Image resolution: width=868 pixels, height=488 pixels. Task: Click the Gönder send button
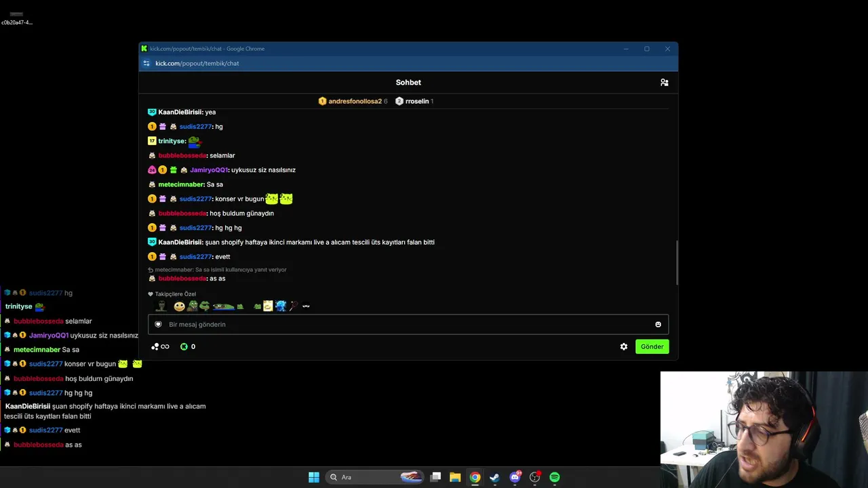[652, 346]
